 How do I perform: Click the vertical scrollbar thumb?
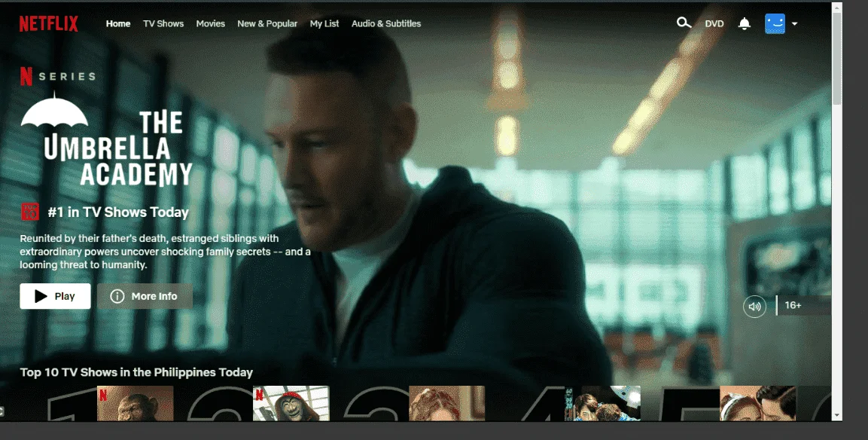(837, 58)
